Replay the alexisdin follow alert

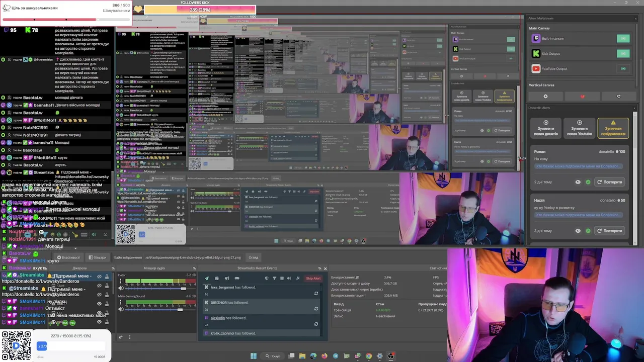(316, 324)
